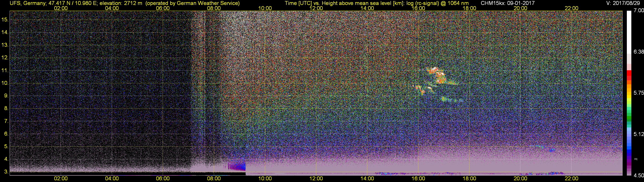
Task: Click the 3 km height axis label
Action: point(6,172)
